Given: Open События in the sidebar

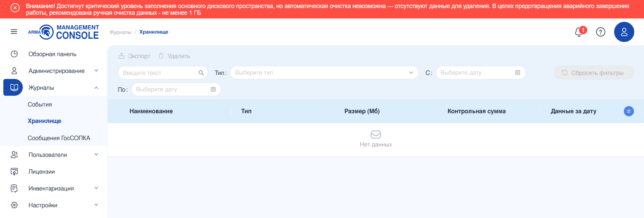Looking at the screenshot, I should (40, 104).
